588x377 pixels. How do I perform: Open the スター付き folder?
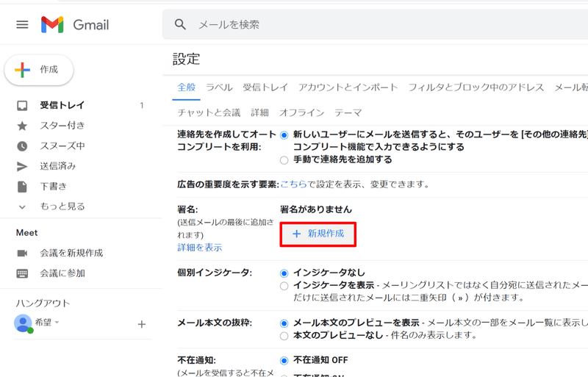62,126
